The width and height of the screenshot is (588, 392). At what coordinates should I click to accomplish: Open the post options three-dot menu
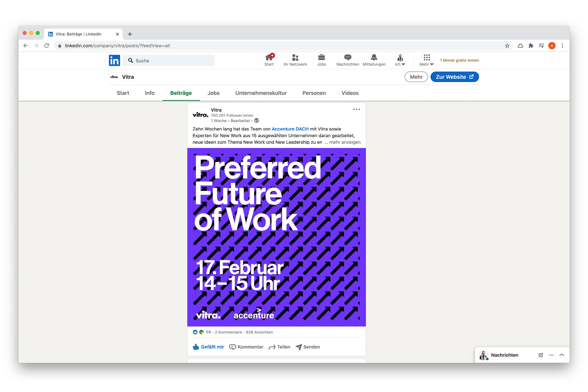tap(356, 109)
